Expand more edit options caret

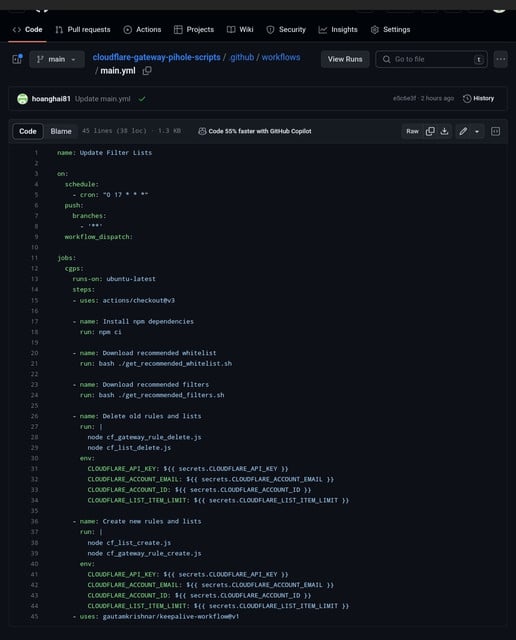point(477,131)
